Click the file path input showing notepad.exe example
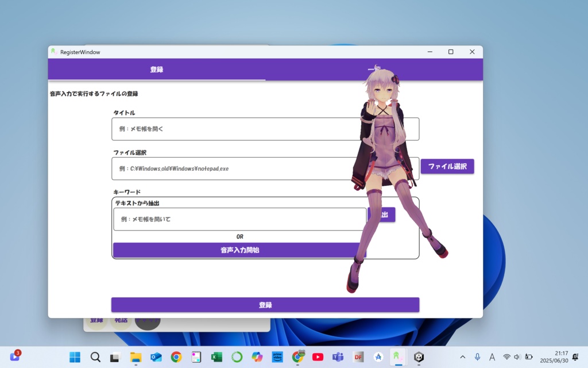Screen dimensions: 588x368 [230, 168]
